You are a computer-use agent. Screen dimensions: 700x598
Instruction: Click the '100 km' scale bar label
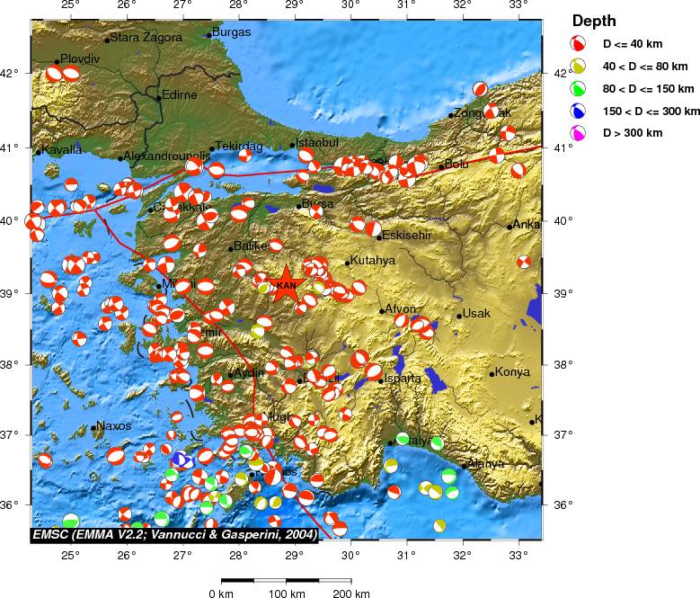click(286, 594)
